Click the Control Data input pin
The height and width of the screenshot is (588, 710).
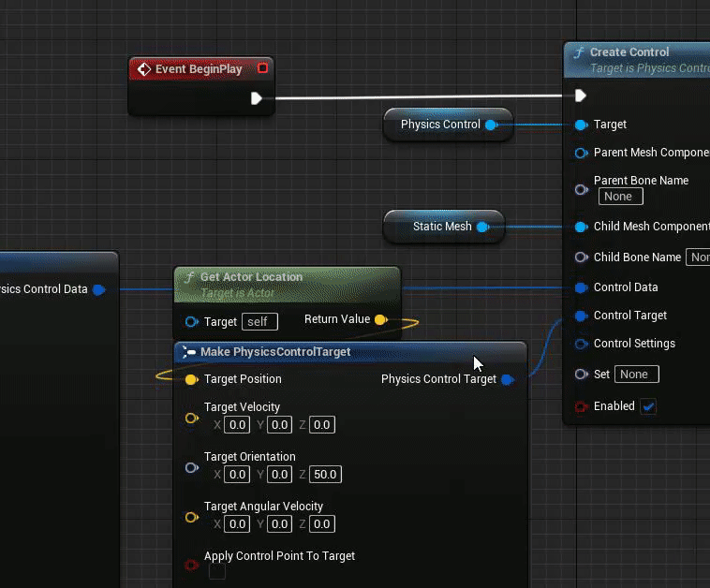click(581, 287)
